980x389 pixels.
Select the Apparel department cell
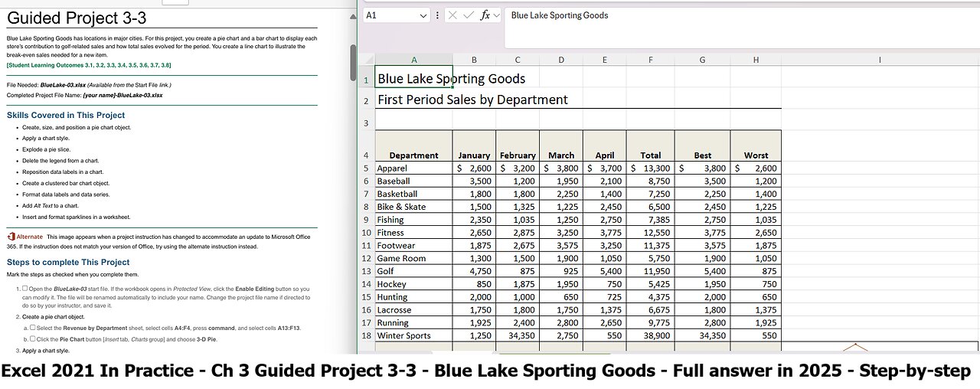pyautogui.click(x=414, y=168)
